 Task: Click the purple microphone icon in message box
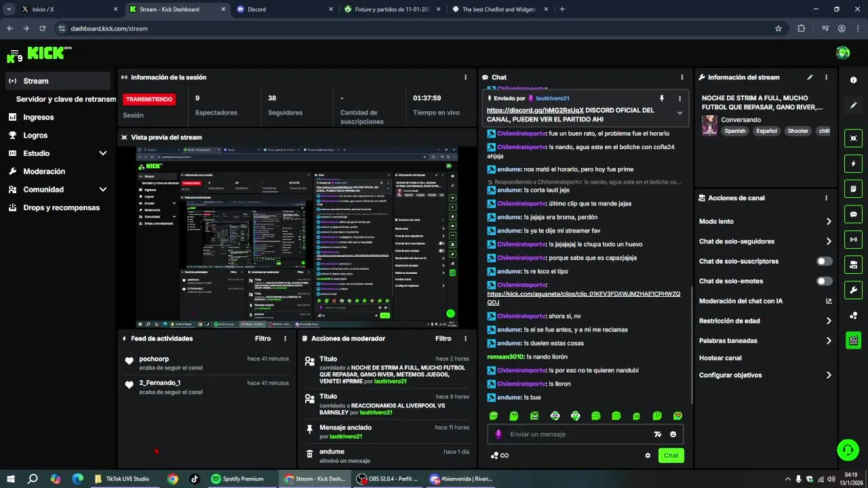coord(498,434)
